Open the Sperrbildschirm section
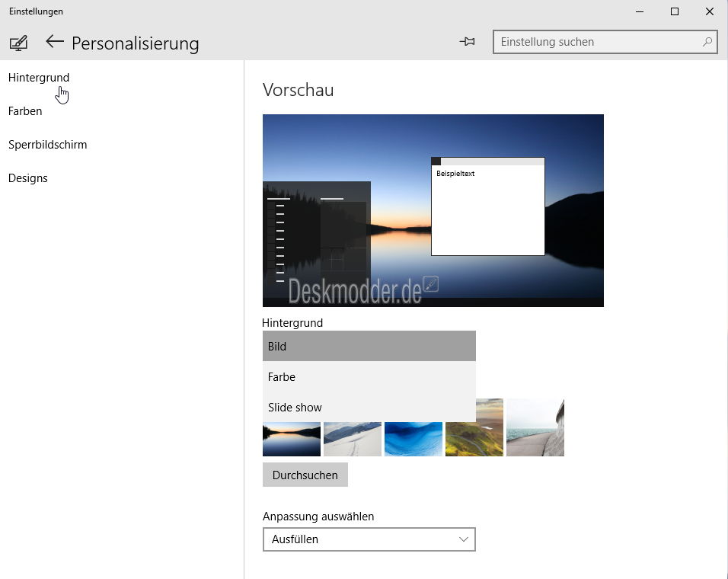The width and height of the screenshot is (728, 579). coord(47,145)
